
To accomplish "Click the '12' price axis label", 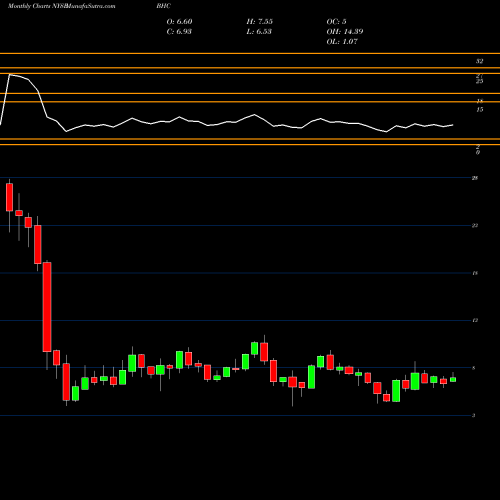I will click(475, 321).
